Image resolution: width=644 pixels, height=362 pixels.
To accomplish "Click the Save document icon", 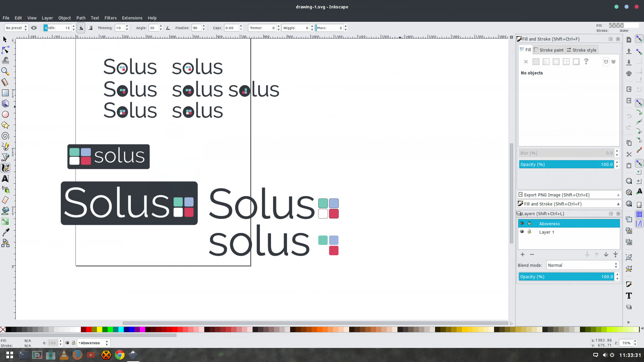I will point(629,62).
